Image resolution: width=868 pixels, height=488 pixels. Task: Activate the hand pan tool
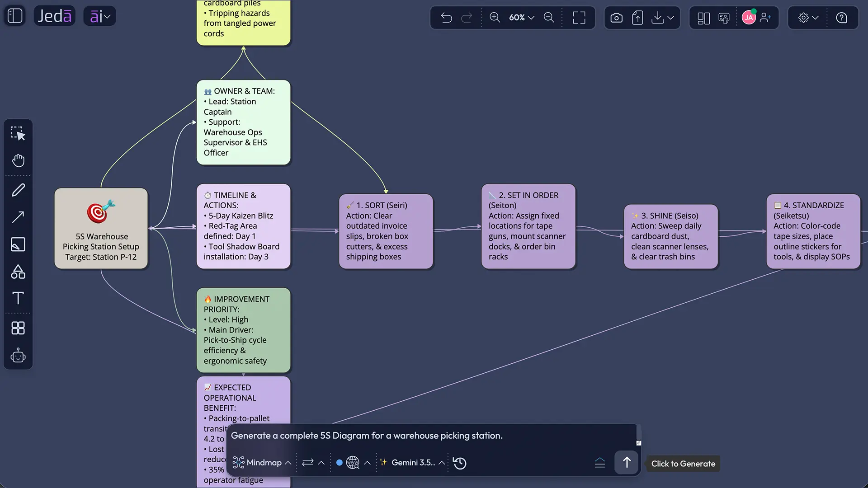point(18,161)
